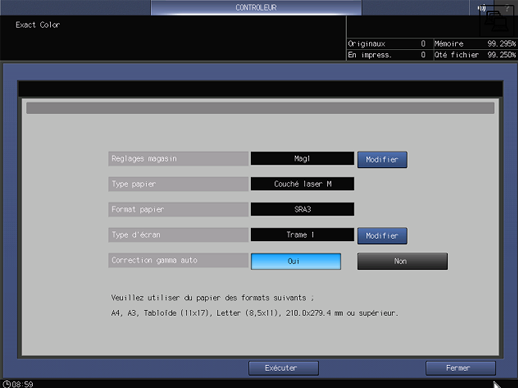518x388 pixels.
Task: Modify the Réglages magasin tray setting
Action: point(382,160)
